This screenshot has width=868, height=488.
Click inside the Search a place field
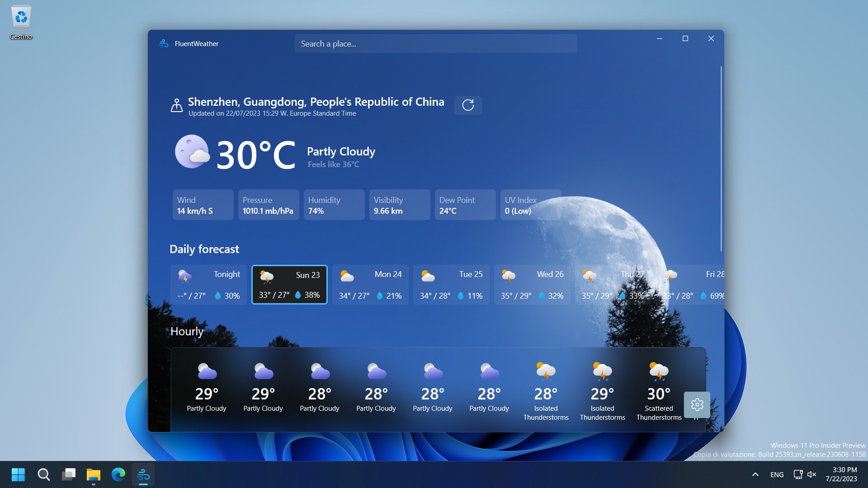[x=435, y=43]
